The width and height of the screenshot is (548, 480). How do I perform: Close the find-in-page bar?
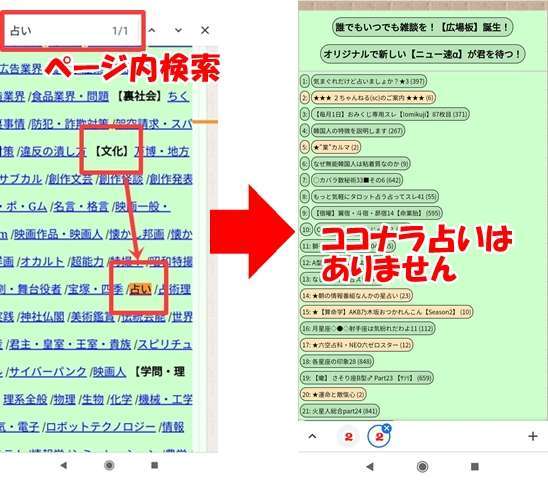(205, 30)
